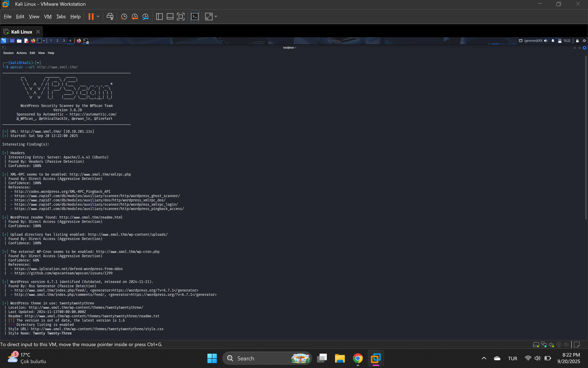Open the terminal Help menu
Viewport: 588px width, 368px height.
tap(51, 53)
